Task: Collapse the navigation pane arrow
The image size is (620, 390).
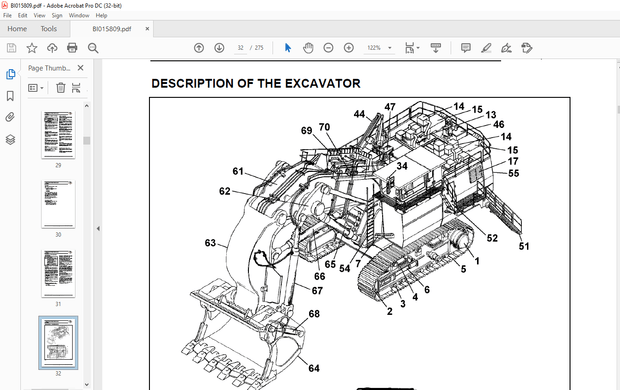Action: point(98,228)
